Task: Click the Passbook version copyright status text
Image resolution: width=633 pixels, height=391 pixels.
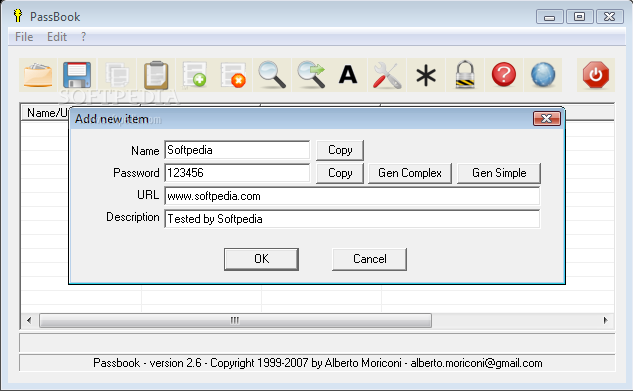Action: [317, 363]
